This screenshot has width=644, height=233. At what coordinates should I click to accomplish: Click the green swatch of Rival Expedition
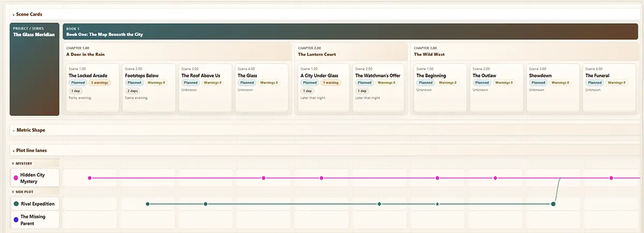tap(16, 204)
